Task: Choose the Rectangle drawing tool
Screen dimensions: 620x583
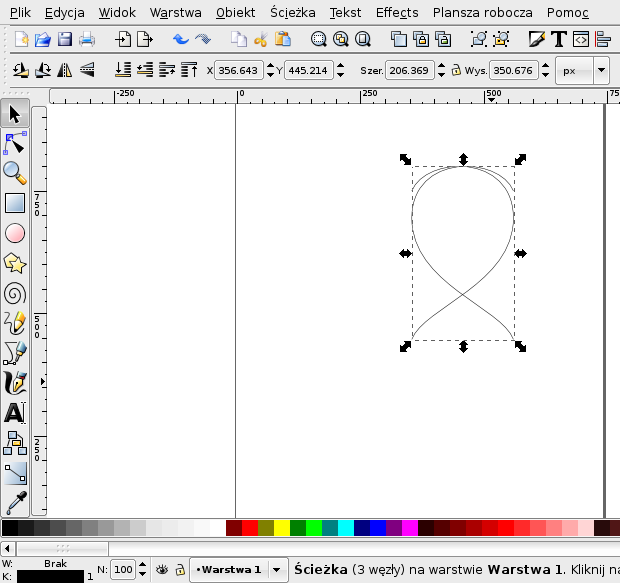Action: click(x=14, y=203)
